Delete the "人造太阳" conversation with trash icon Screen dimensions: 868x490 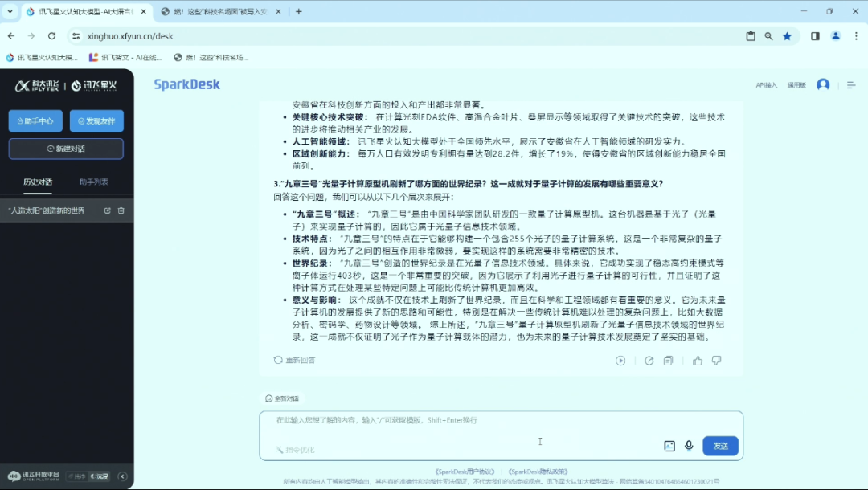pyautogui.click(x=121, y=210)
